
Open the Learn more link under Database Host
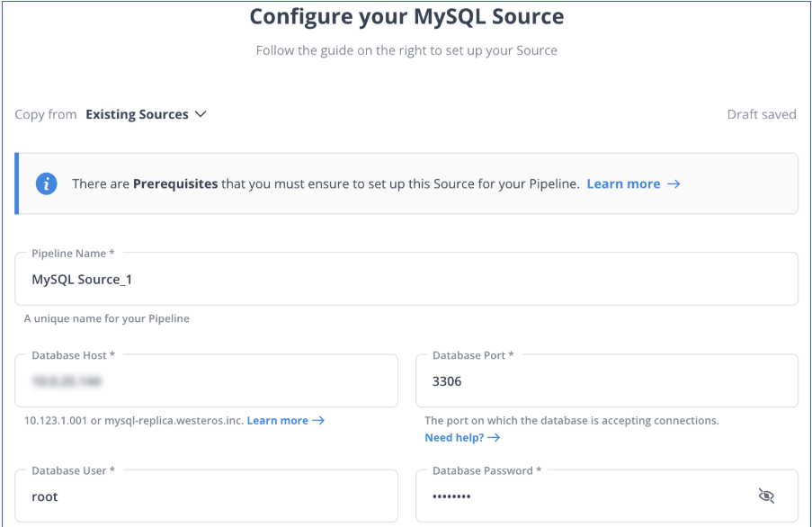coord(285,420)
